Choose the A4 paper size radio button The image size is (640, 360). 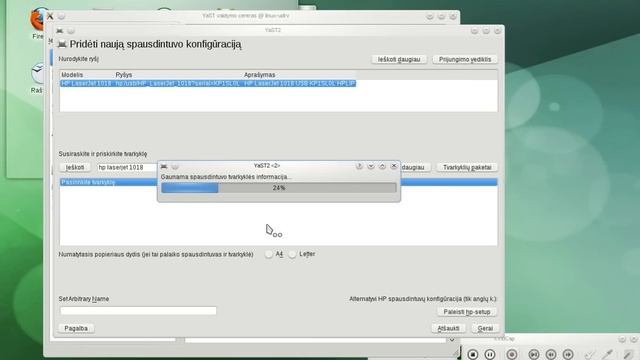[x=268, y=254]
